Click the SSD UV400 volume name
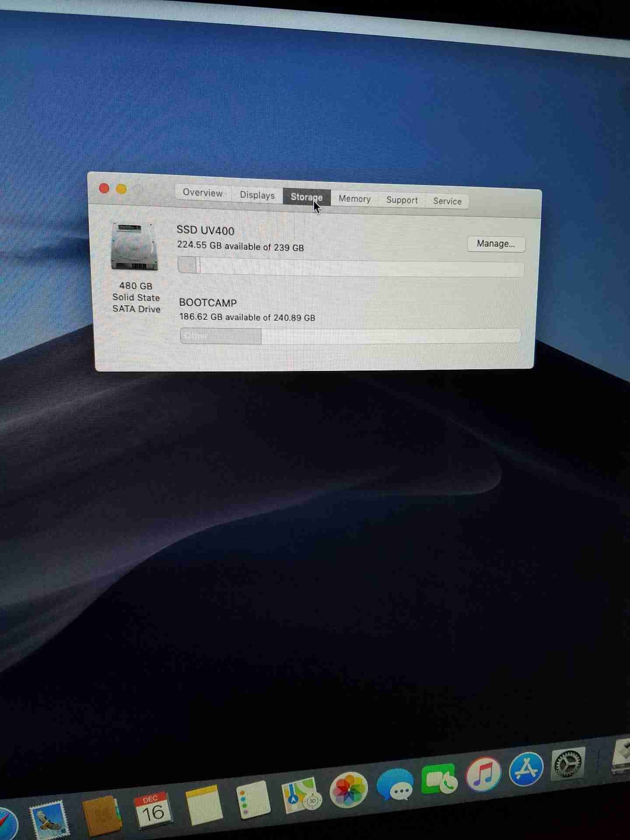 tap(206, 231)
